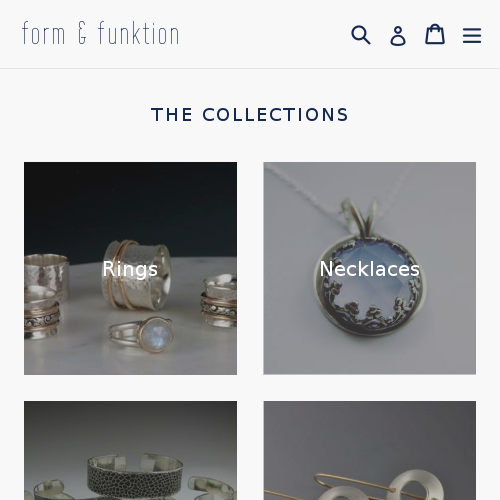Open the search magnifying glass icon
Image resolution: width=500 pixels, height=500 pixels.
pos(361,35)
